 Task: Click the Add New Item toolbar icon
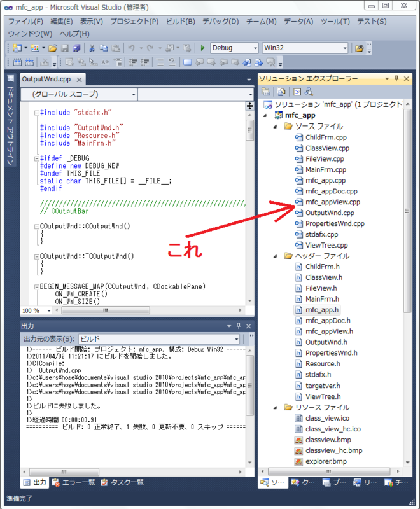(x=35, y=48)
